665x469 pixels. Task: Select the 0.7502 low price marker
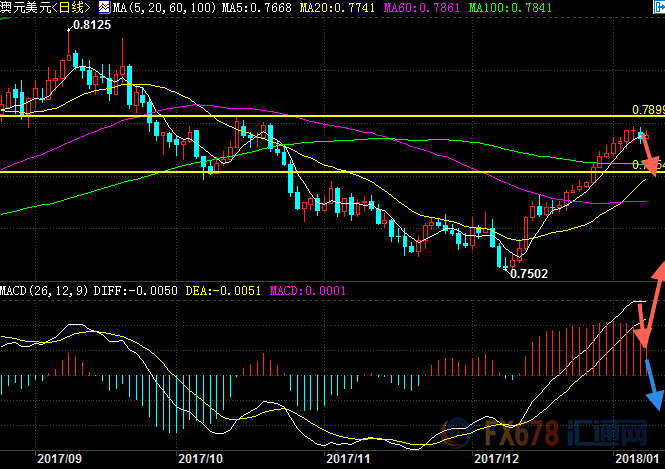pos(528,273)
